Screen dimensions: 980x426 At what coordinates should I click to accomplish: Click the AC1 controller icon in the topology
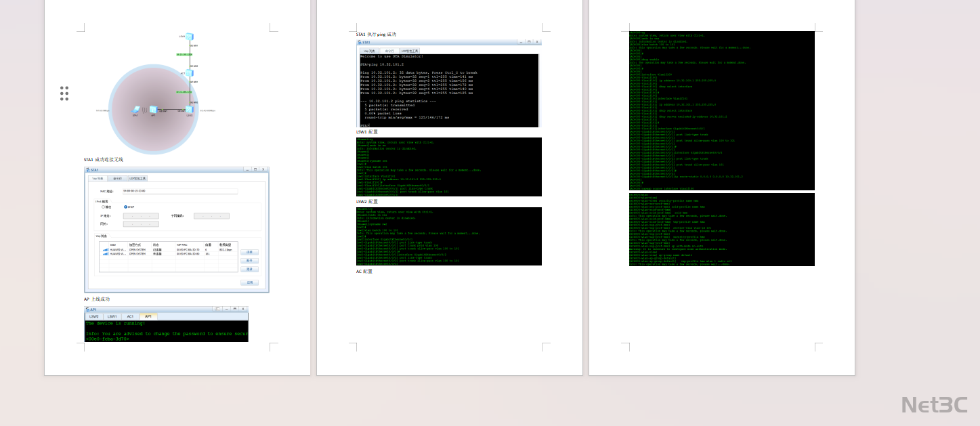coord(190,72)
